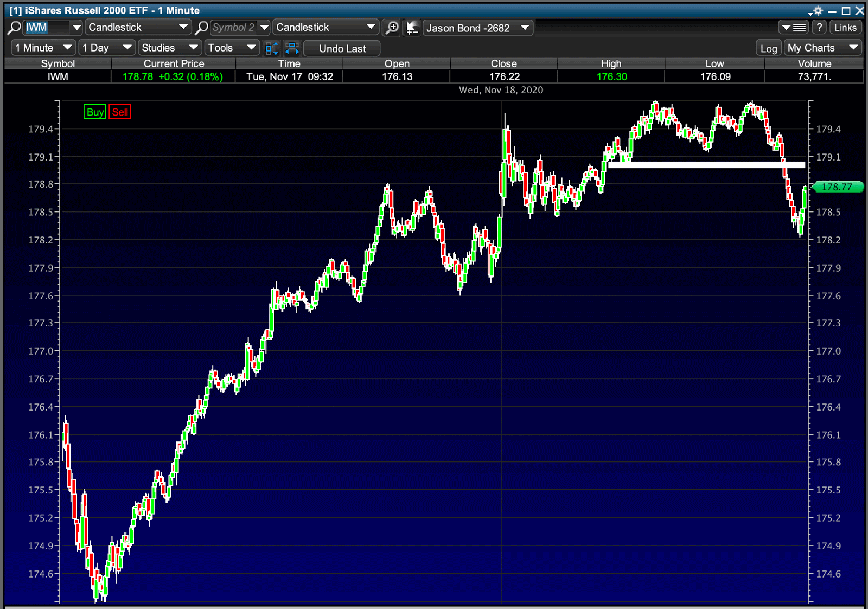Viewport: 868px width, 609px height.
Task: Click the vertical axis scale adjust icon
Action: point(272,48)
